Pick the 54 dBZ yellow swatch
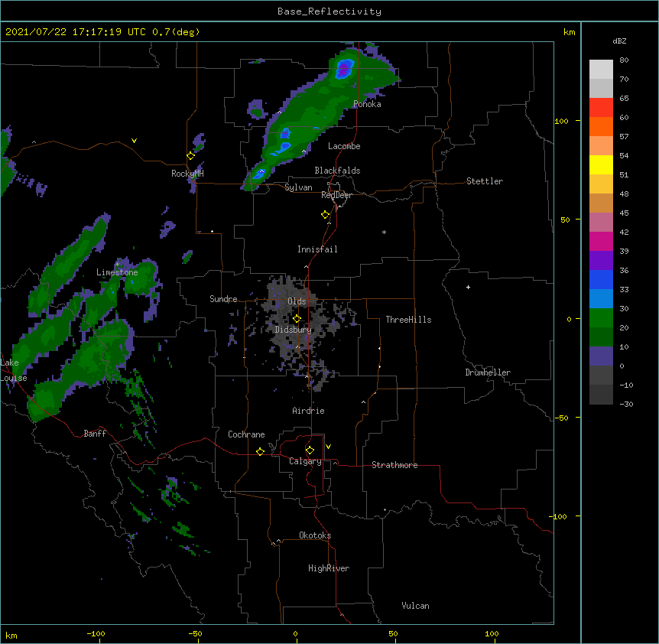 (601, 165)
